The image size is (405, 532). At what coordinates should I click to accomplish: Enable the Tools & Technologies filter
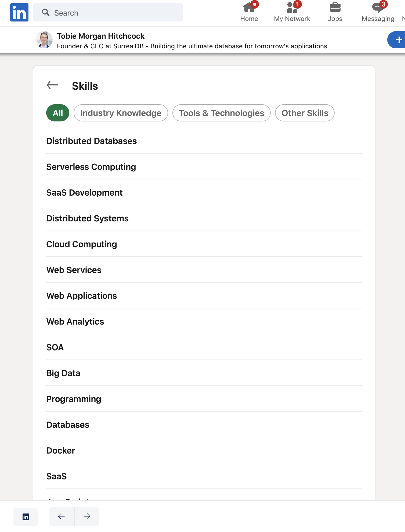(x=221, y=113)
